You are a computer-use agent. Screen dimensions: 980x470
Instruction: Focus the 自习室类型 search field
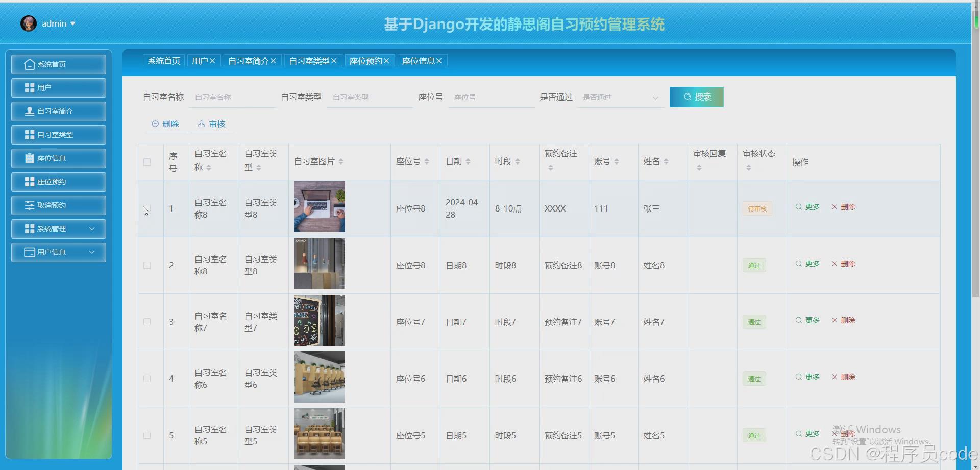pos(370,97)
